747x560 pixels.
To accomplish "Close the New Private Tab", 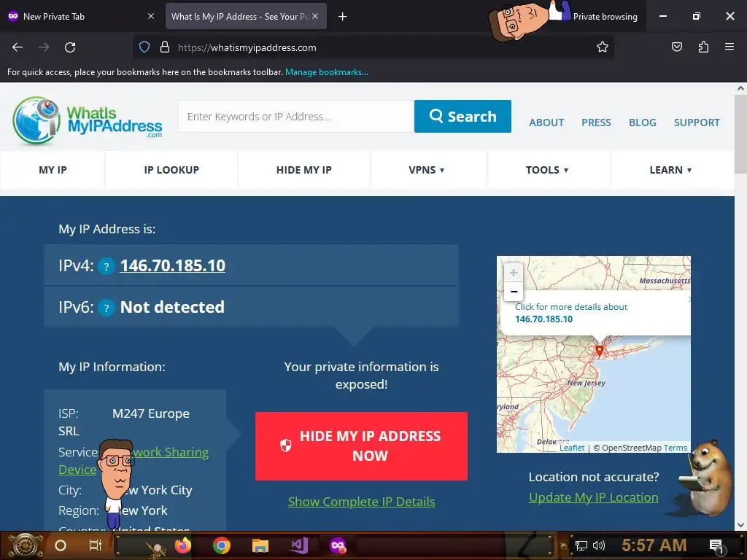I will pos(151,16).
